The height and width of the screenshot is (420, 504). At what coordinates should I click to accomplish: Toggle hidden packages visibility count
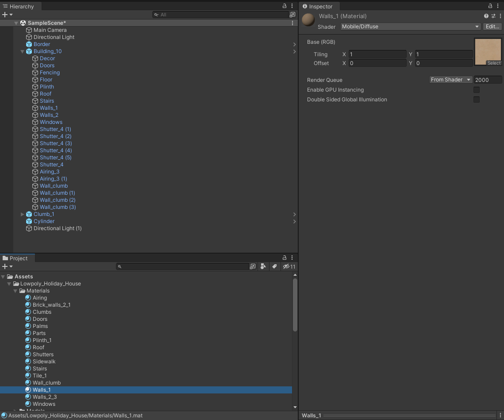[289, 266]
